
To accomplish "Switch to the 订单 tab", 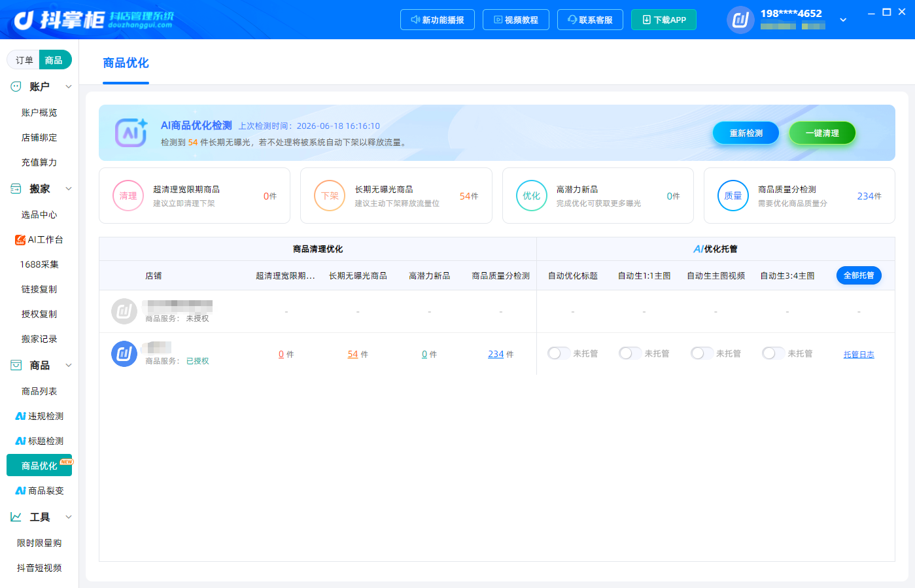I will point(24,60).
